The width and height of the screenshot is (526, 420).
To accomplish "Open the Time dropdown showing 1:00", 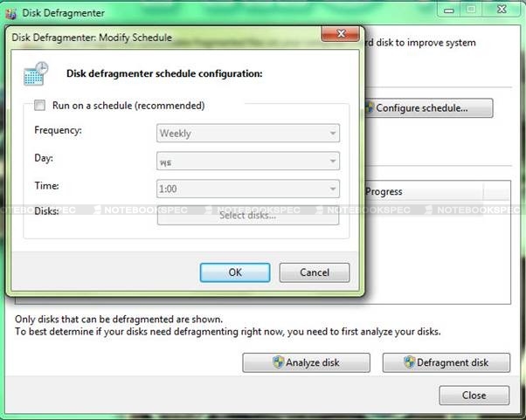I will (247, 189).
